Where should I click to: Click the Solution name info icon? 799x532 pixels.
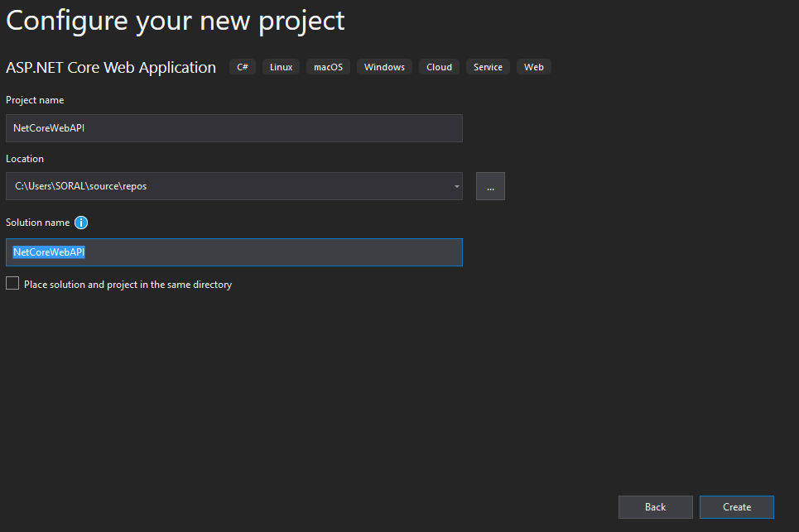coord(81,223)
